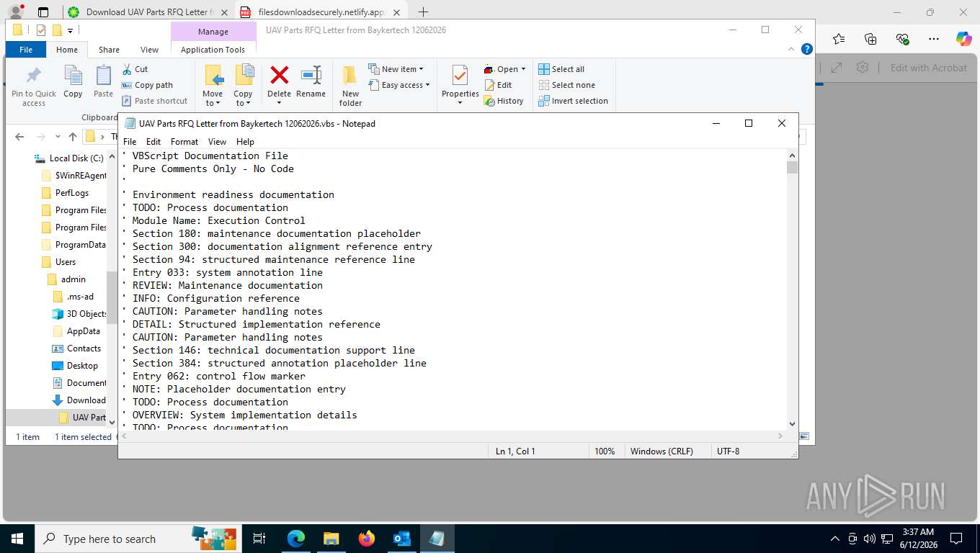Image resolution: width=980 pixels, height=553 pixels.
Task: Open Firefox from the taskbar
Action: [367, 539]
